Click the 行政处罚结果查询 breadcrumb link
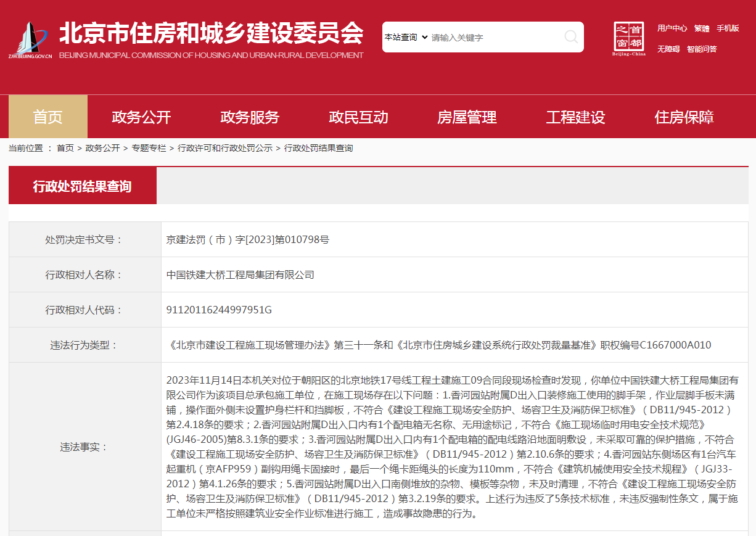This screenshot has height=536, width=756. tap(319, 148)
